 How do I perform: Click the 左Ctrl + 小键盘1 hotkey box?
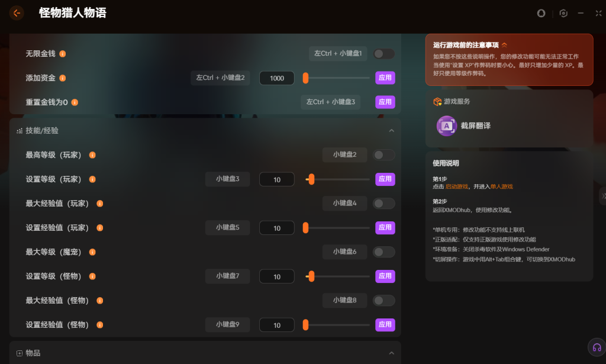pos(337,54)
